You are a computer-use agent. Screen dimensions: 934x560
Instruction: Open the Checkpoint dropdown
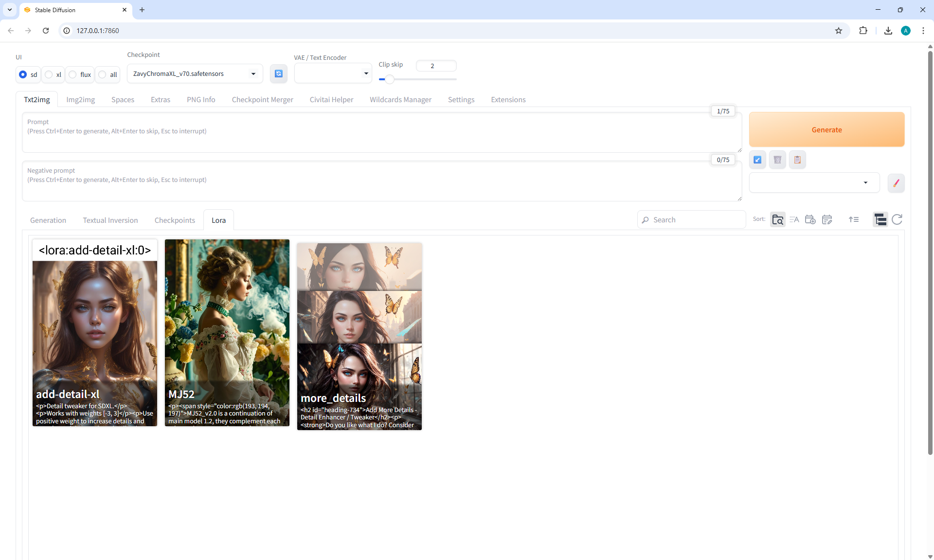tap(195, 73)
